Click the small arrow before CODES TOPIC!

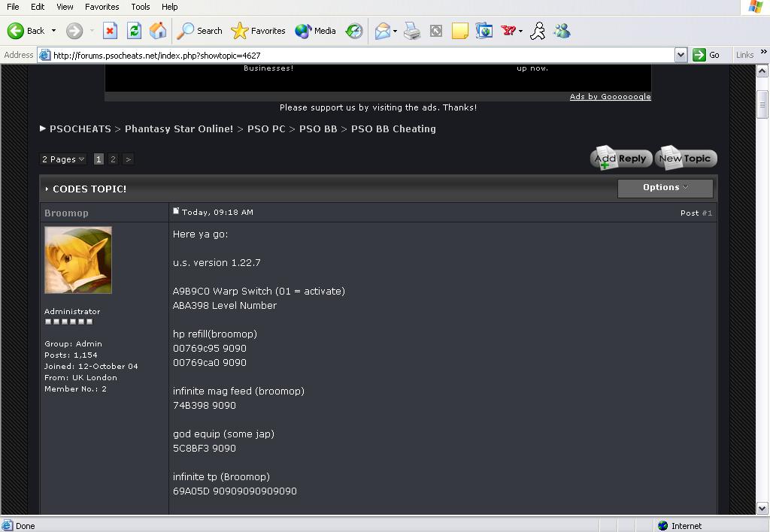click(47, 189)
